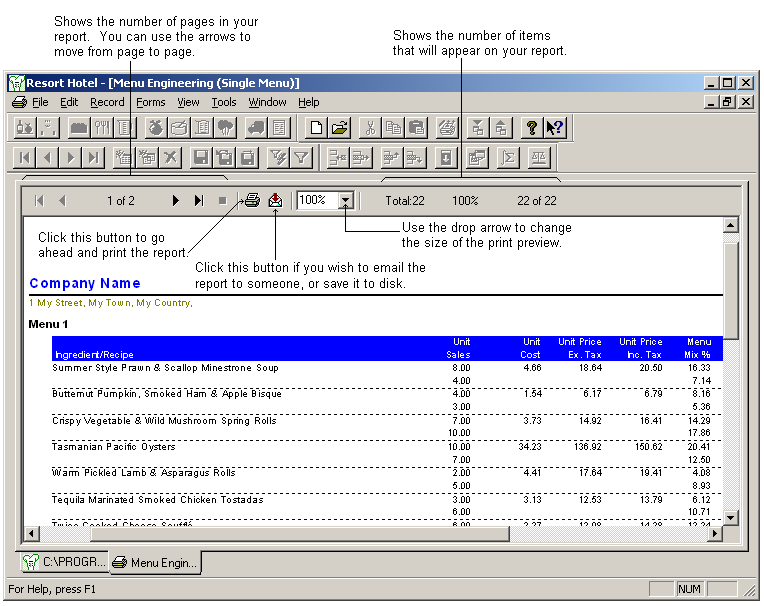Click the floppy disk save icon

click(201, 157)
